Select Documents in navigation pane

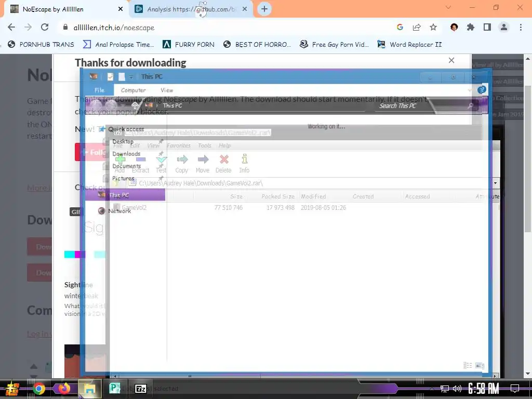point(127,166)
